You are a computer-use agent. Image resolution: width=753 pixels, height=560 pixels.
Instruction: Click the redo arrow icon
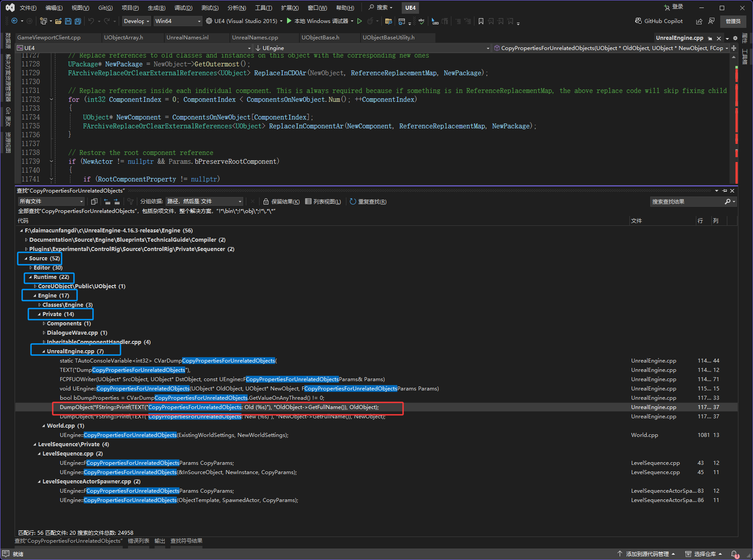coord(107,21)
